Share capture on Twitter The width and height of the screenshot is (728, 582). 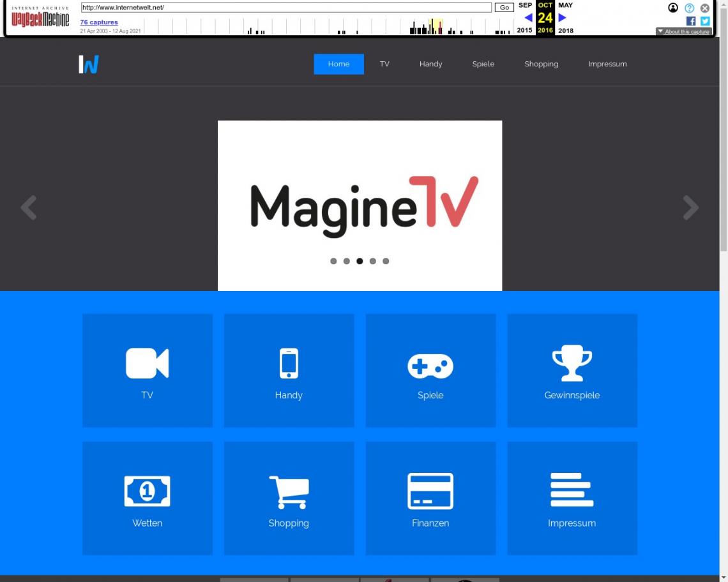[x=705, y=21]
